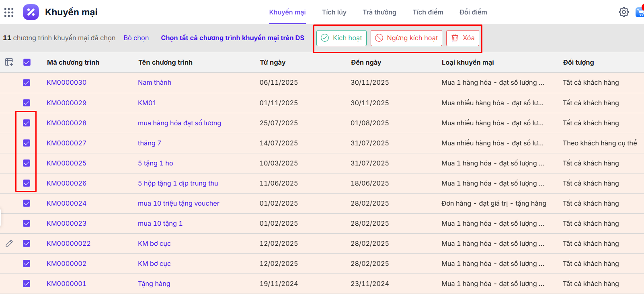The height and width of the screenshot is (302, 644).
Task: Click Kích hoạt button to activate
Action: point(341,38)
